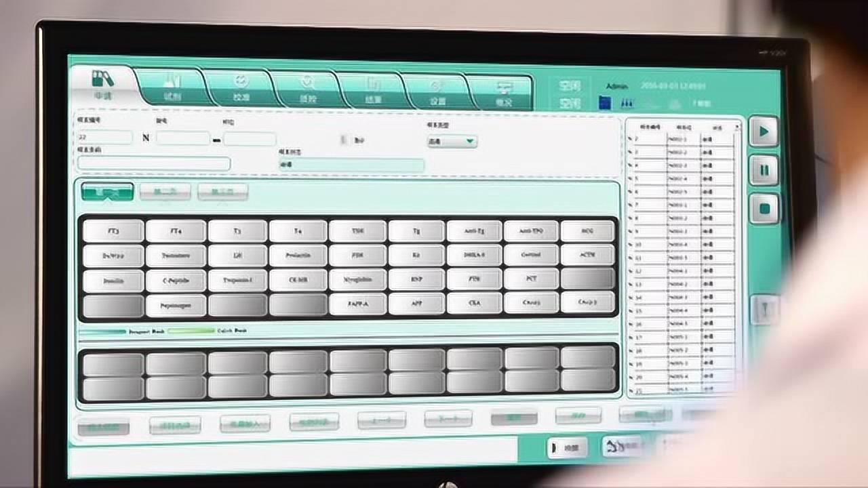Screen dimensions: 868x488
Task: Select the Anti-Tg test
Action: [x=475, y=231]
